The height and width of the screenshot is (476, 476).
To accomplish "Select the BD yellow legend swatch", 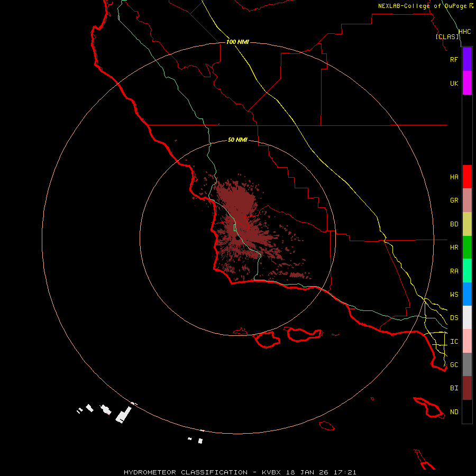I will 467,224.
